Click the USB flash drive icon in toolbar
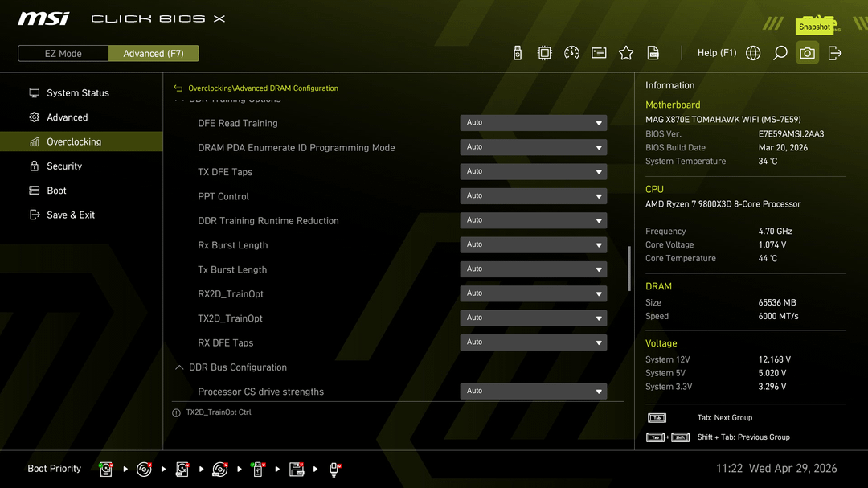Screen dimensions: 868x488 pos(518,53)
